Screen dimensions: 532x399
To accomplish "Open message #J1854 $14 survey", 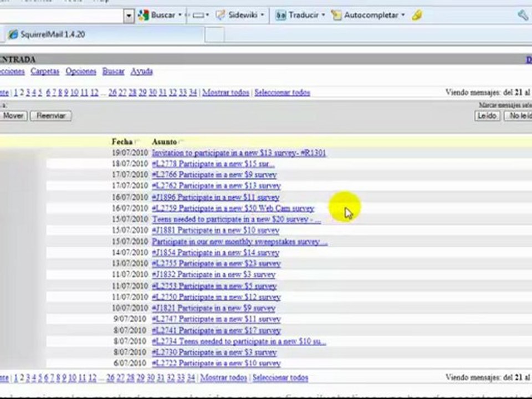I will [216, 253].
